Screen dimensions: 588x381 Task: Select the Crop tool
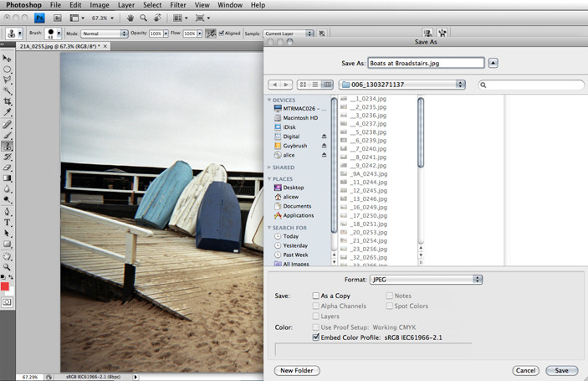(x=8, y=101)
